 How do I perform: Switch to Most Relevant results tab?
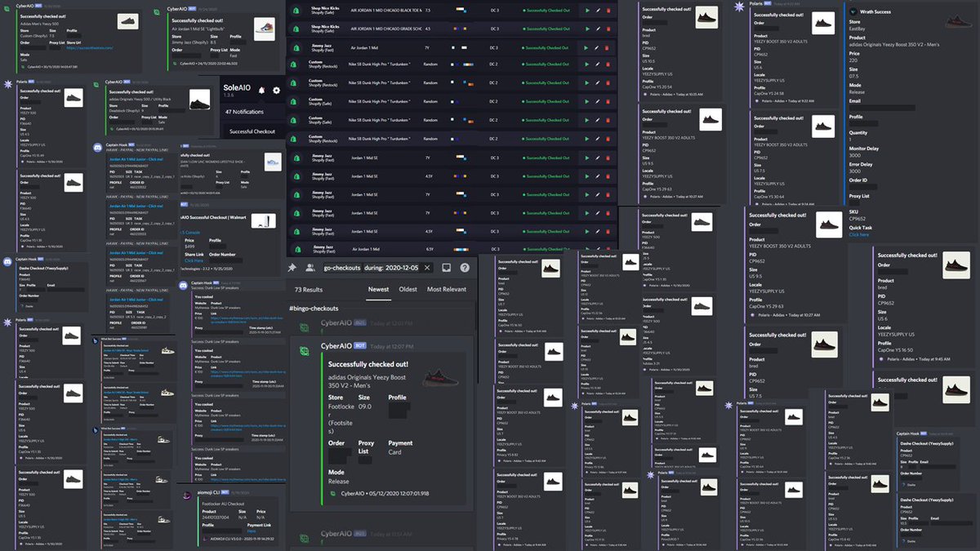click(447, 289)
